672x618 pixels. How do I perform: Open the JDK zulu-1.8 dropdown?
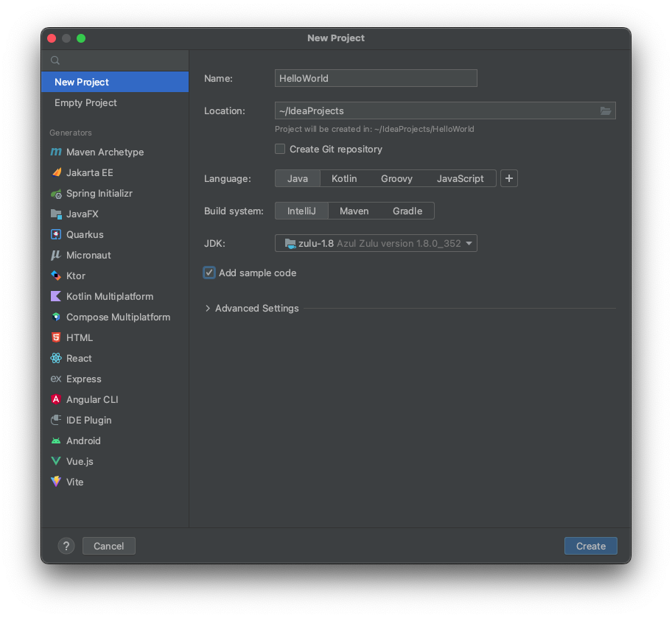(x=376, y=243)
